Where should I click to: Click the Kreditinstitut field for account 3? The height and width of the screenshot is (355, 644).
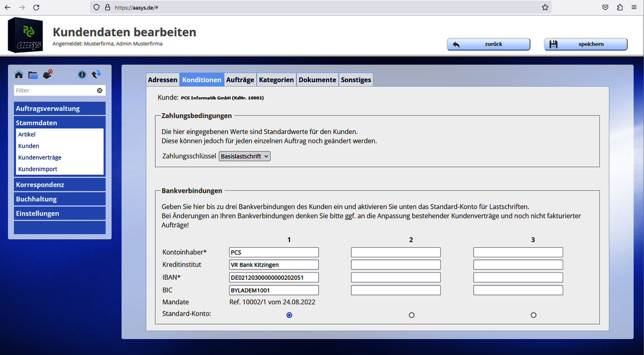(x=518, y=265)
